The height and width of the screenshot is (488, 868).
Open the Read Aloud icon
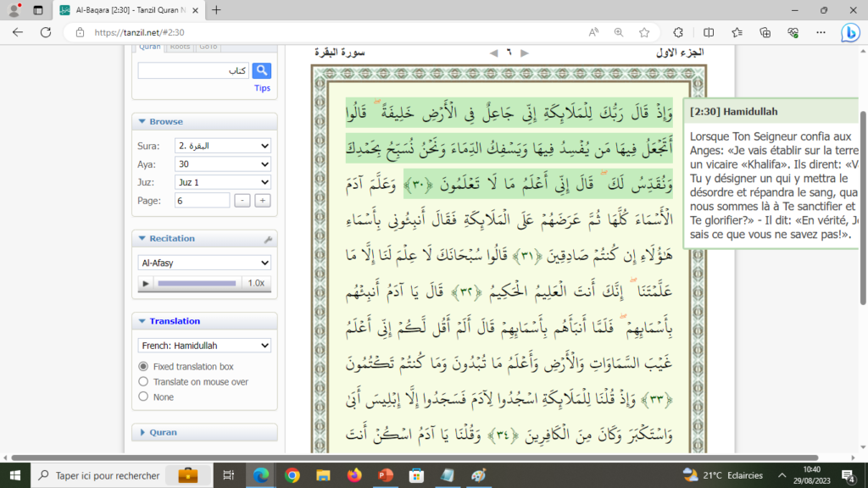tap(593, 33)
